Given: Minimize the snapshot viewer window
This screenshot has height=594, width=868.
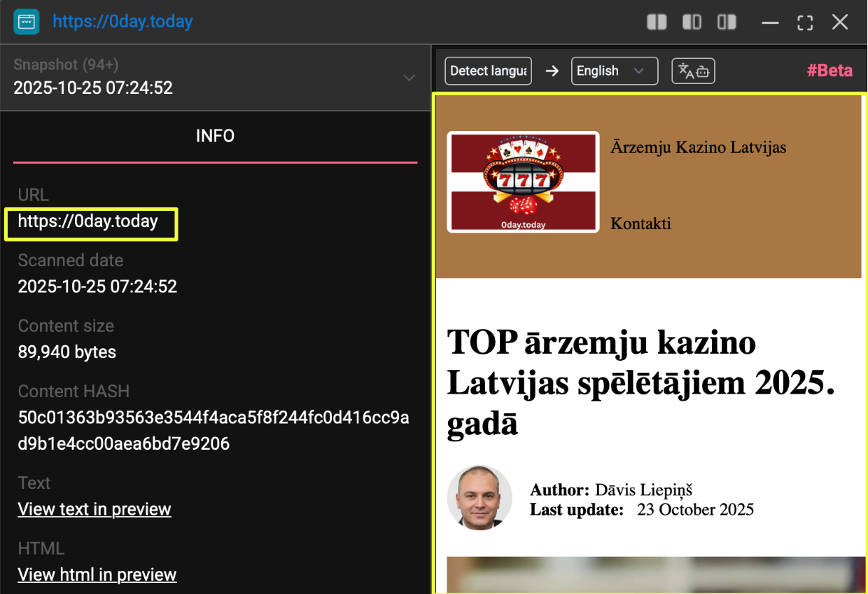Looking at the screenshot, I should (x=770, y=22).
